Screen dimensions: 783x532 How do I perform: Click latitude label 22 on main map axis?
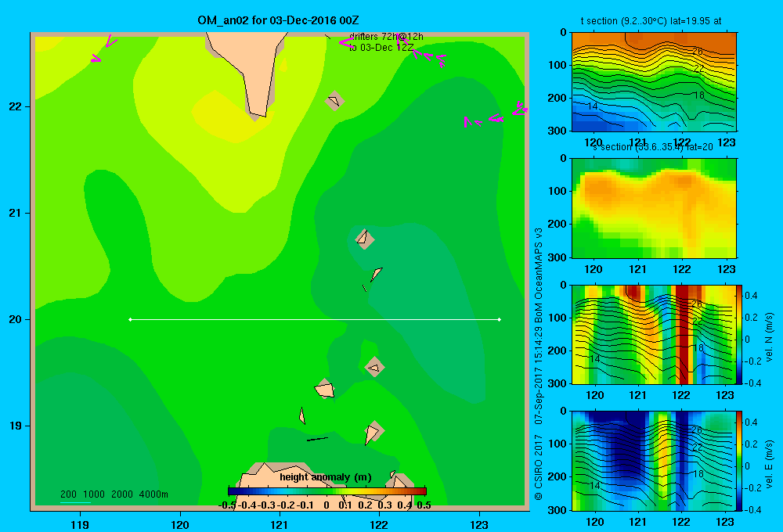click(x=16, y=106)
